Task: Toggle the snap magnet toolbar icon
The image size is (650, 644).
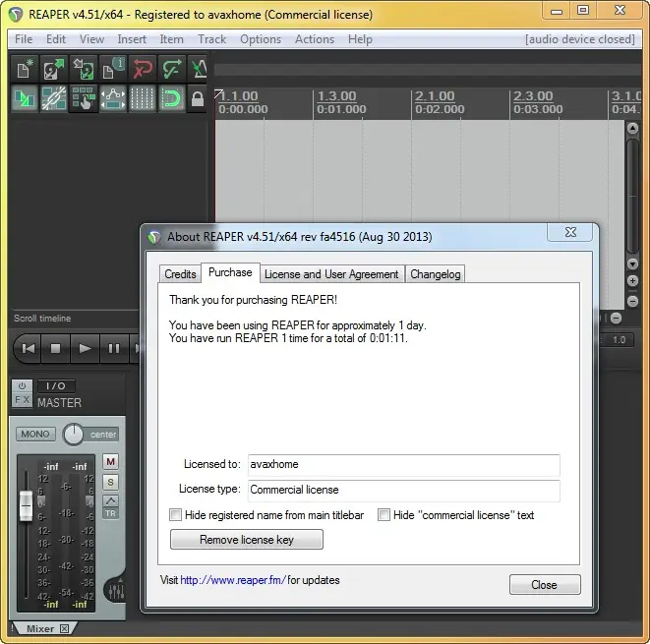Action: (x=172, y=98)
